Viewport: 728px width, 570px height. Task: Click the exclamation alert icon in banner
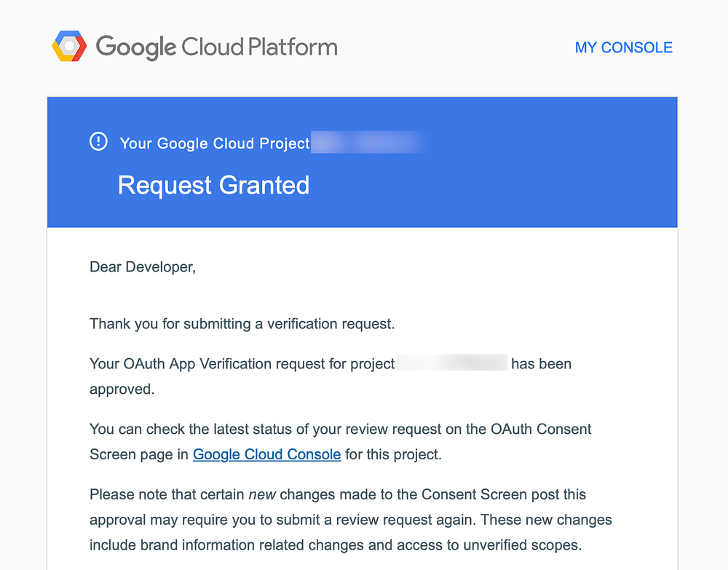point(98,141)
